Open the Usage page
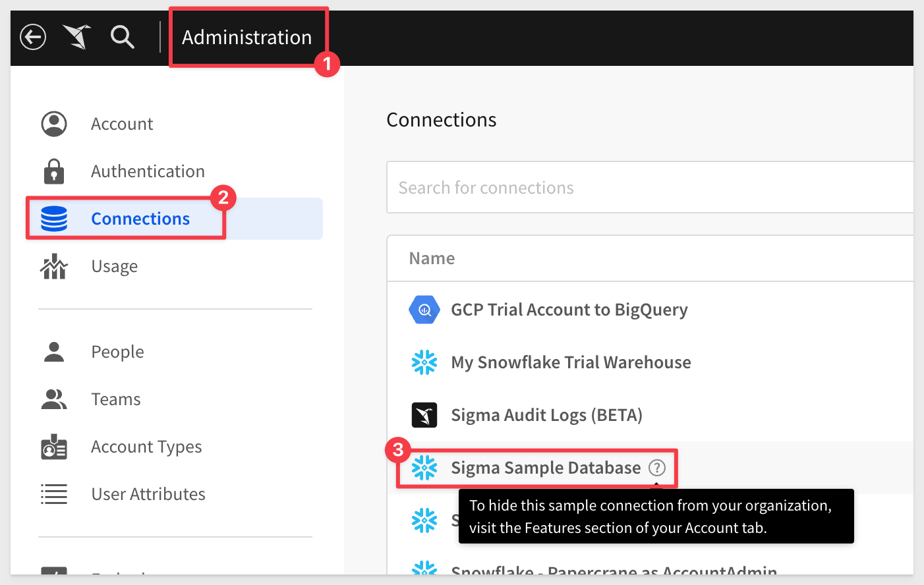This screenshot has width=924, height=585. click(115, 266)
